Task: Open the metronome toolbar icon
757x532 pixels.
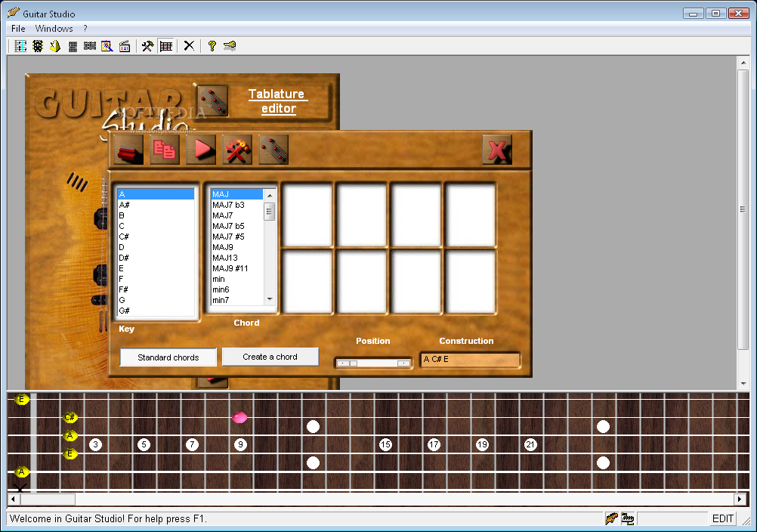Action: [55, 46]
